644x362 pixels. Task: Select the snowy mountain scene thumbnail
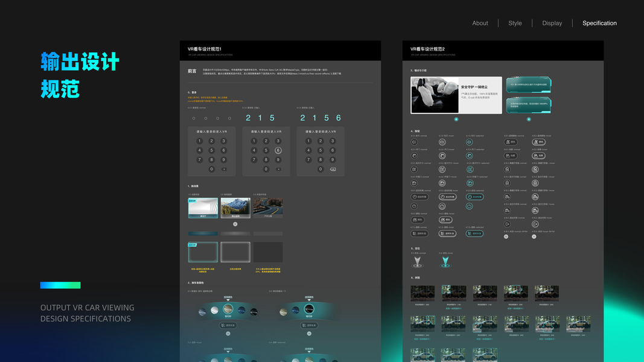(x=235, y=208)
